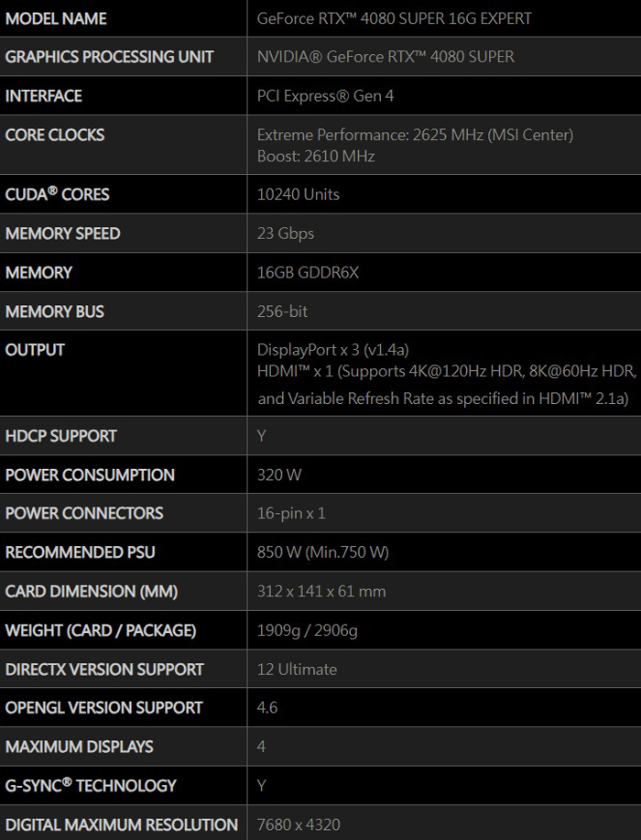The width and height of the screenshot is (641, 840).
Task: Select the GeForce RTX 4080 SUPER 16G EXPERT text
Action: point(394,18)
